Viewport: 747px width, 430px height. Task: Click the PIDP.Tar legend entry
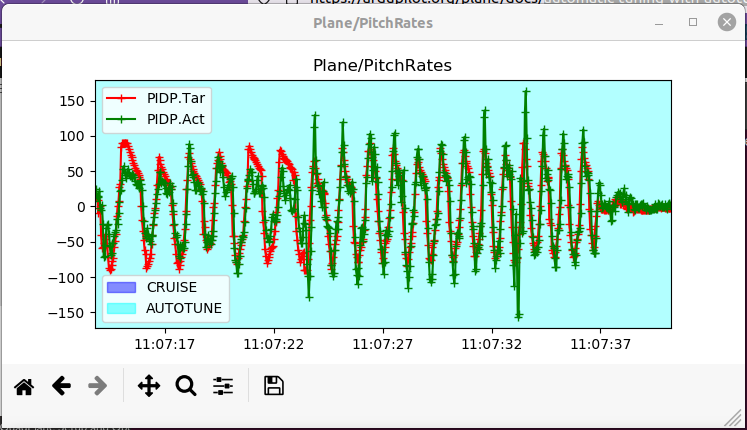(176, 98)
